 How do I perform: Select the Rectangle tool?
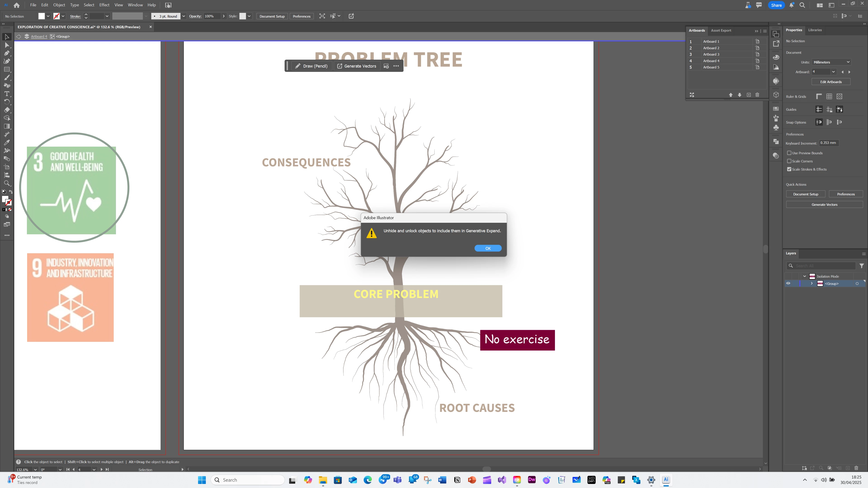point(7,69)
